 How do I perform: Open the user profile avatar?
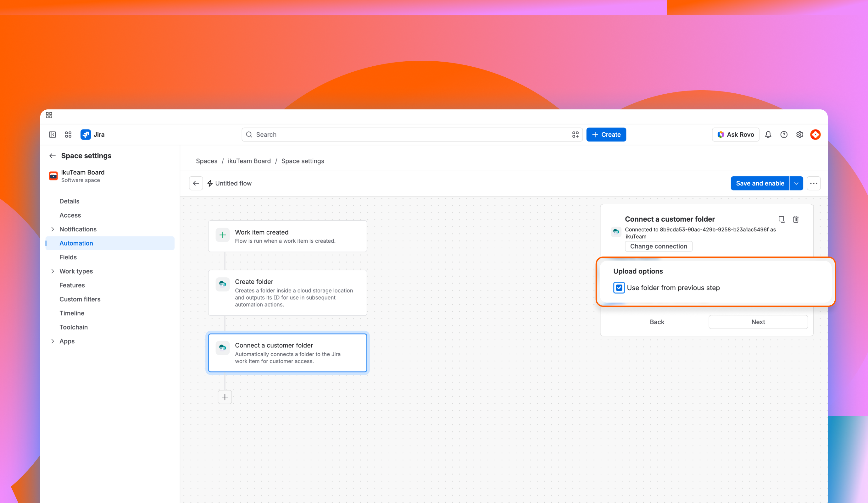[x=815, y=135]
